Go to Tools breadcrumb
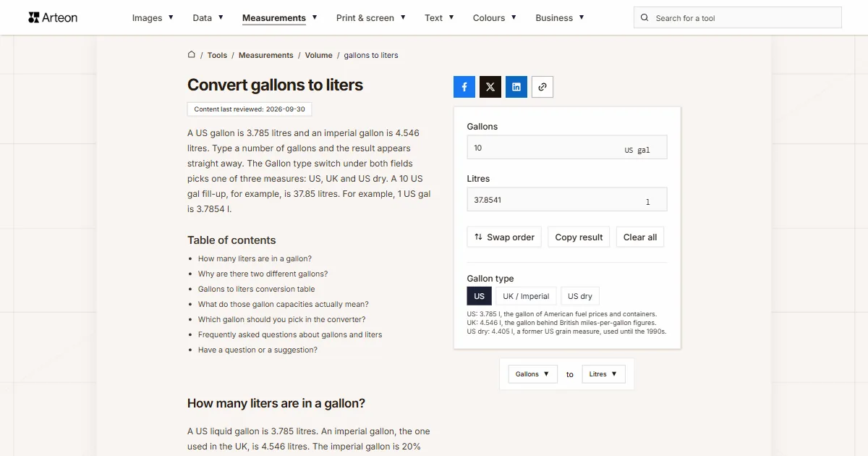Screen dimensions: 868x456 click(217, 55)
